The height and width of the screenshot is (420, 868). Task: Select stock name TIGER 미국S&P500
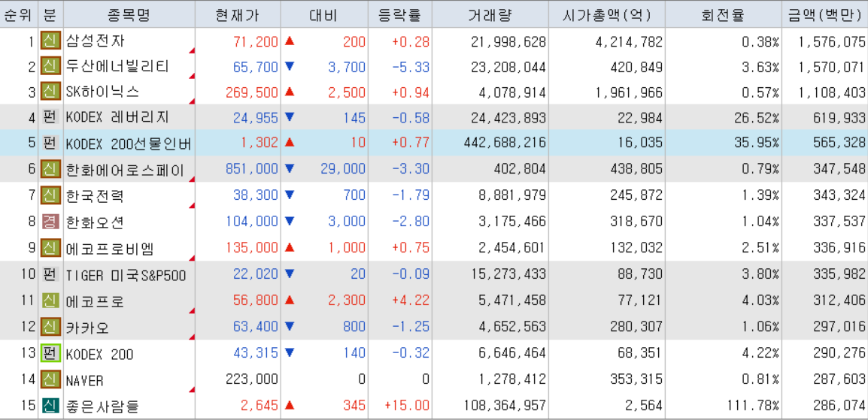[x=126, y=274]
